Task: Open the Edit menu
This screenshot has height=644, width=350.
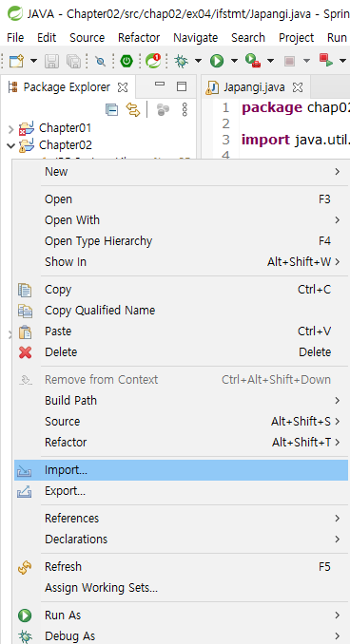Action: pyautogui.click(x=47, y=38)
